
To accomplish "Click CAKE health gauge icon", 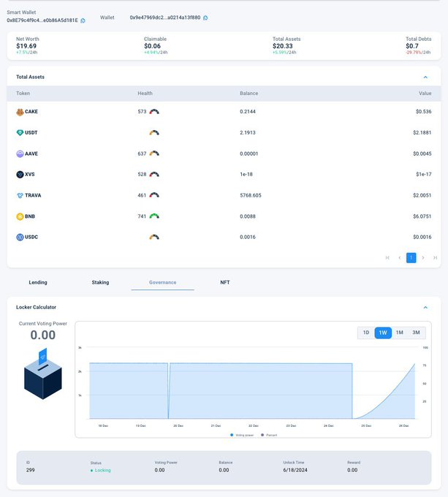I will tap(154, 112).
